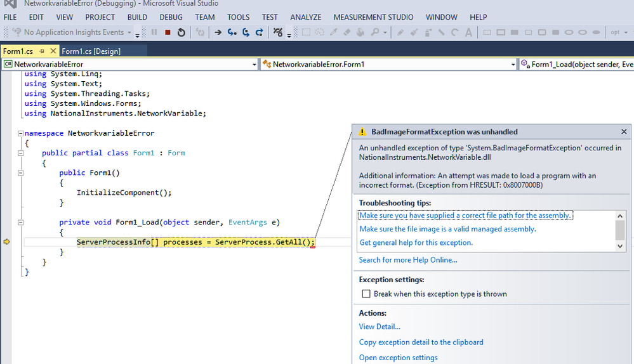The image size is (634, 364).
Task: Open exception settings link
Action: [x=398, y=358]
